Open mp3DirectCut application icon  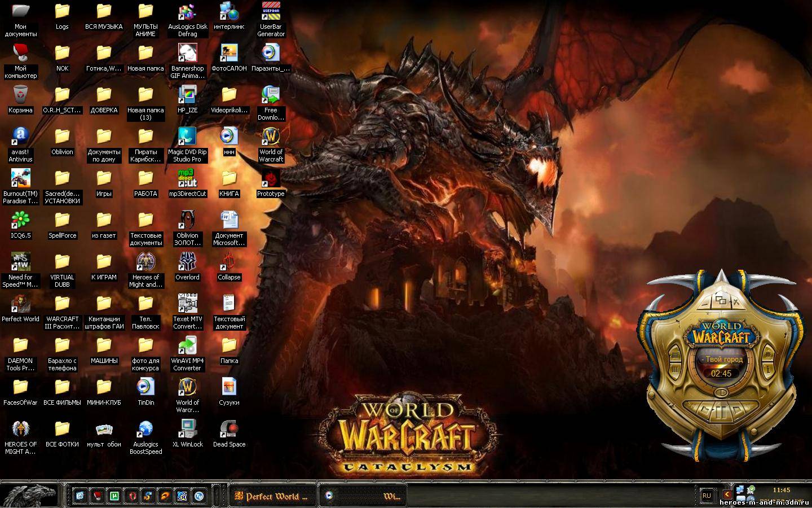coord(187,179)
